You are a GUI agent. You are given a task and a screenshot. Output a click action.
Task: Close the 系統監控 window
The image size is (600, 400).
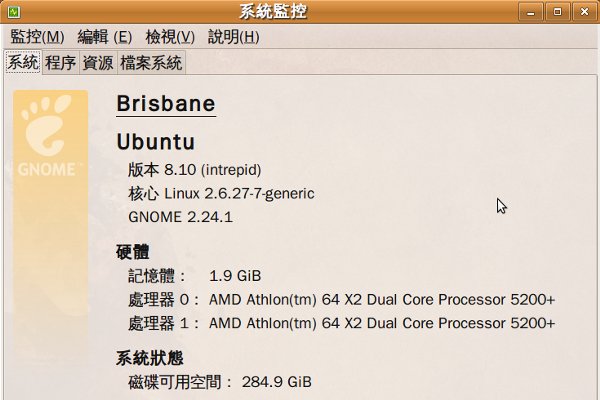(x=584, y=12)
